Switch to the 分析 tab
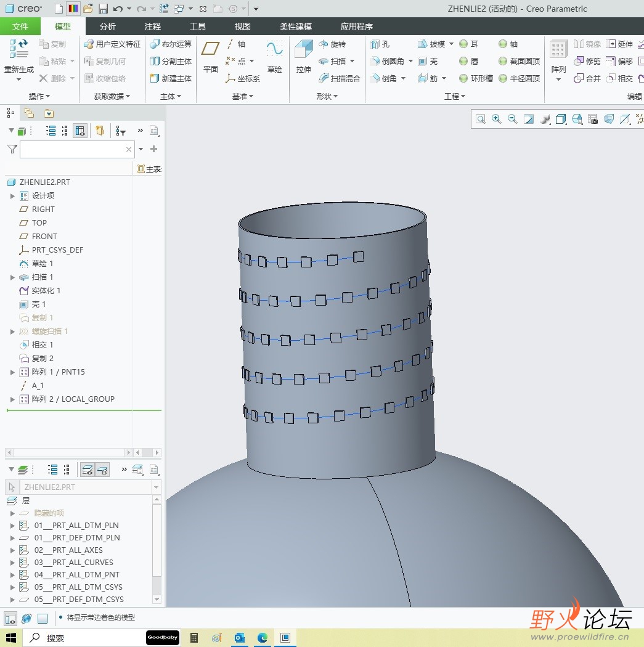The width and height of the screenshot is (644, 647). tap(108, 26)
